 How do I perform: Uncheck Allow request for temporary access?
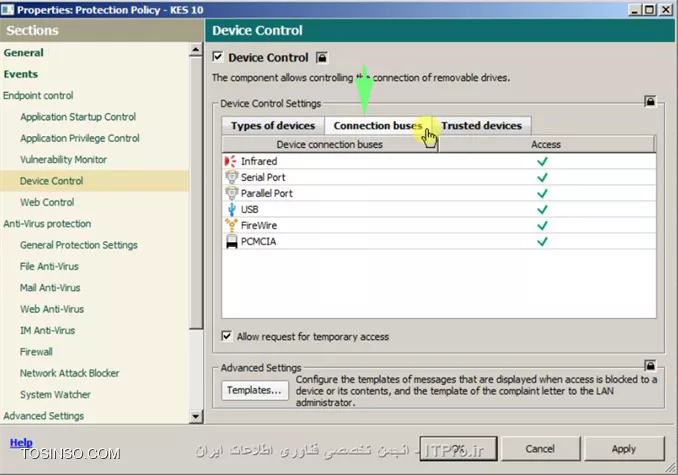pos(227,336)
